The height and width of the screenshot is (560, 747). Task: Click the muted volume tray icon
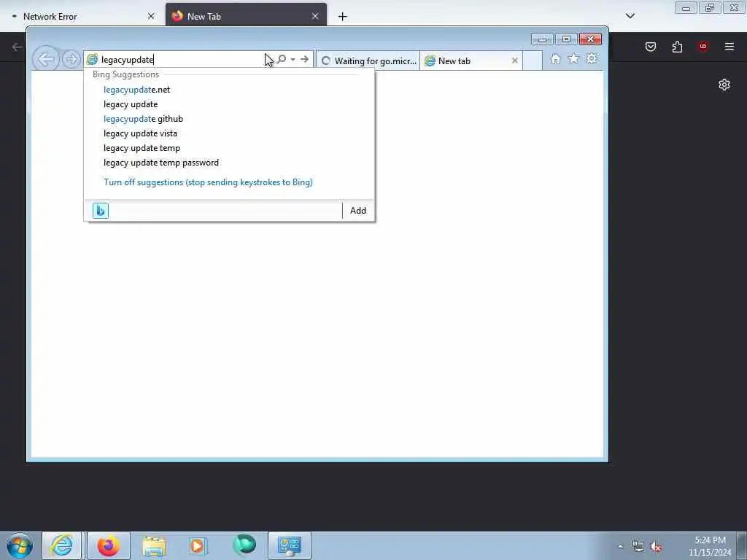pyautogui.click(x=656, y=547)
